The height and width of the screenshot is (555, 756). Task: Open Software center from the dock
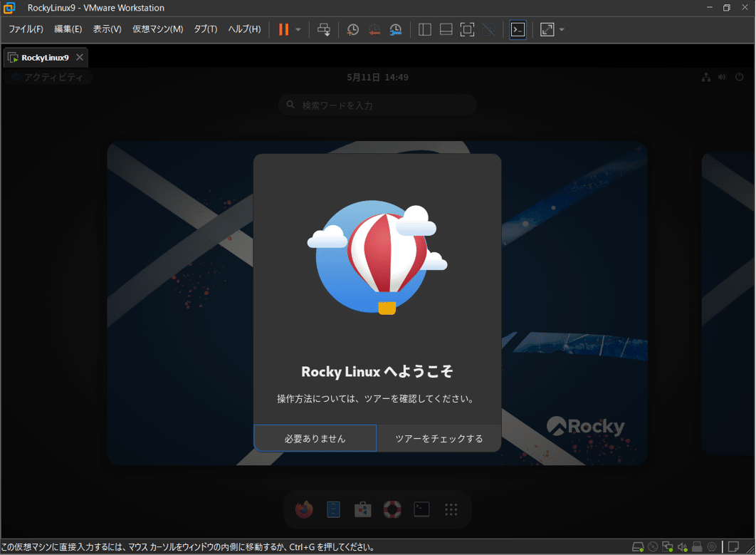(x=363, y=509)
